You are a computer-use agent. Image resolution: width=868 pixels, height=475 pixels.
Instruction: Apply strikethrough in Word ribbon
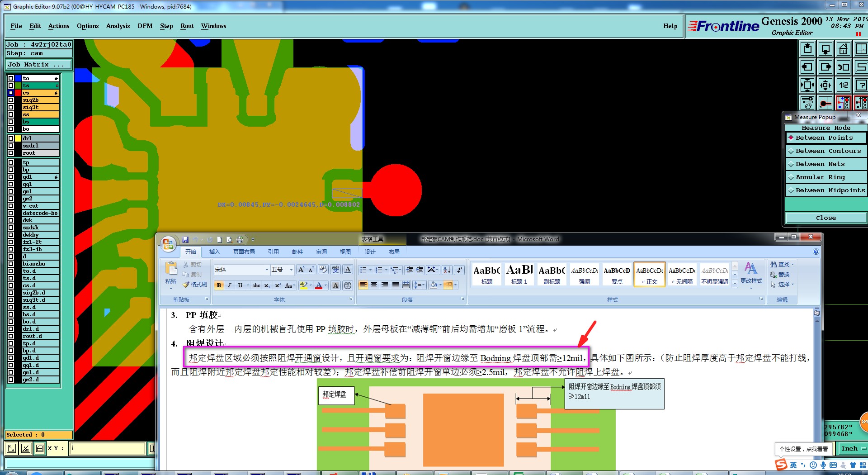[256, 285]
